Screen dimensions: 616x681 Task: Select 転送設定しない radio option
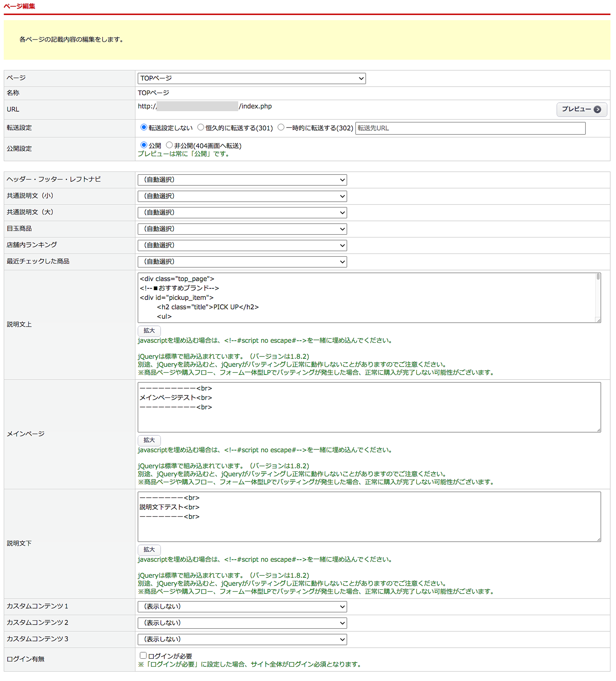[x=144, y=127]
